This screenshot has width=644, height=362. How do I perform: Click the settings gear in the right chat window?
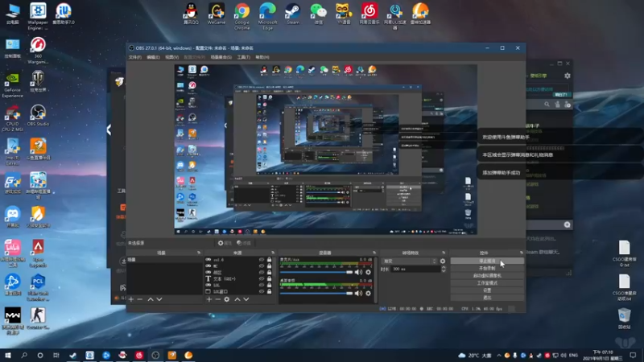pyautogui.click(x=568, y=76)
